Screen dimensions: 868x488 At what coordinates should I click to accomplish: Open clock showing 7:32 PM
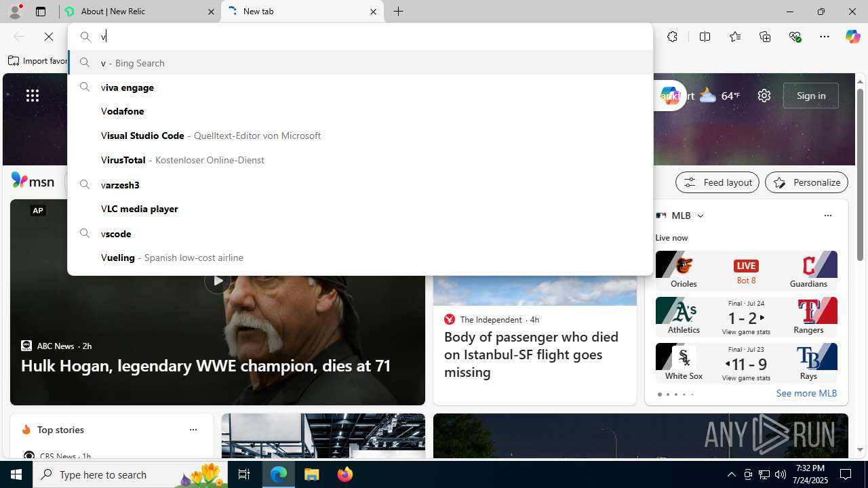coord(810,474)
